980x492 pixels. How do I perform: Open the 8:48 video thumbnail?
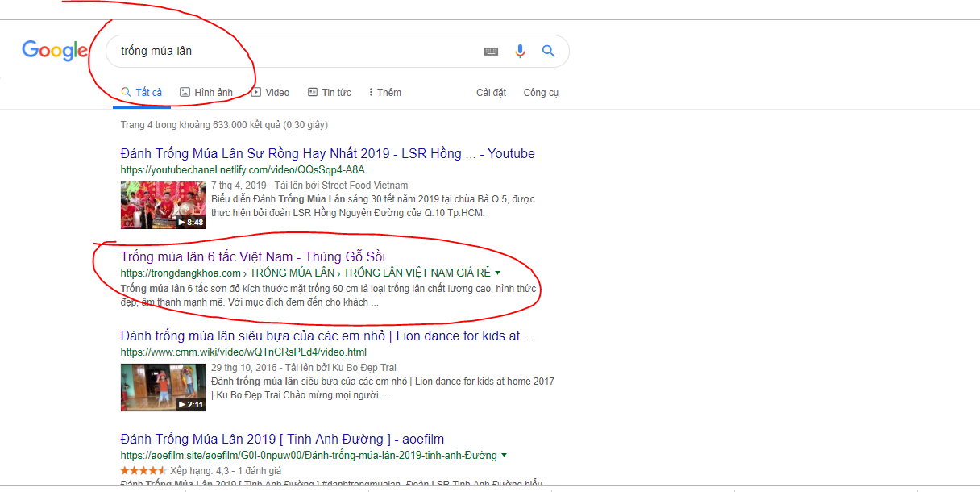click(163, 205)
